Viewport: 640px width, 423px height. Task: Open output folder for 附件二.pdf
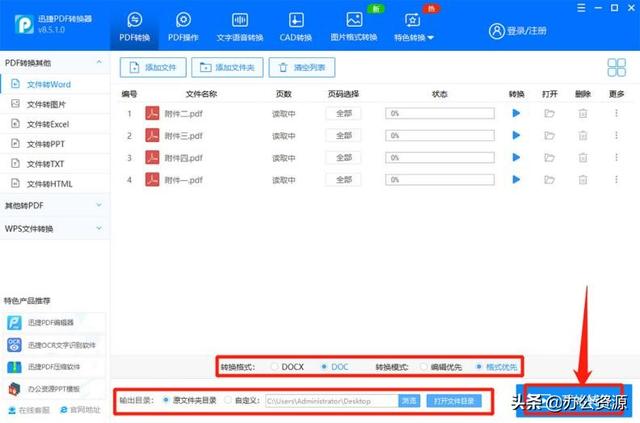[549, 113]
